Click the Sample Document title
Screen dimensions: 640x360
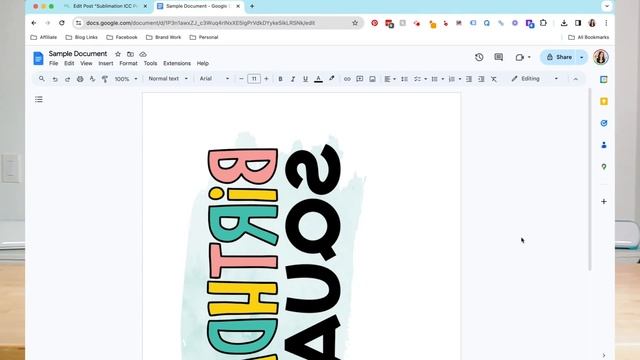pos(78,53)
